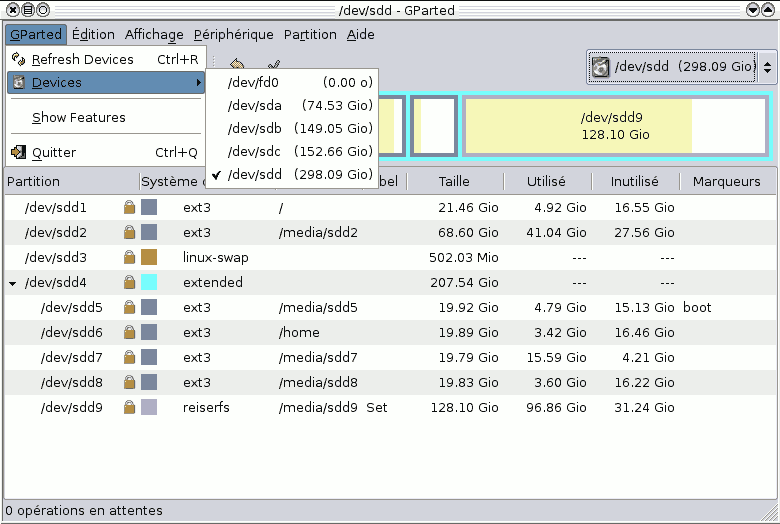The image size is (780, 524).
Task: Click the Utilisé column header
Action: tap(546, 182)
